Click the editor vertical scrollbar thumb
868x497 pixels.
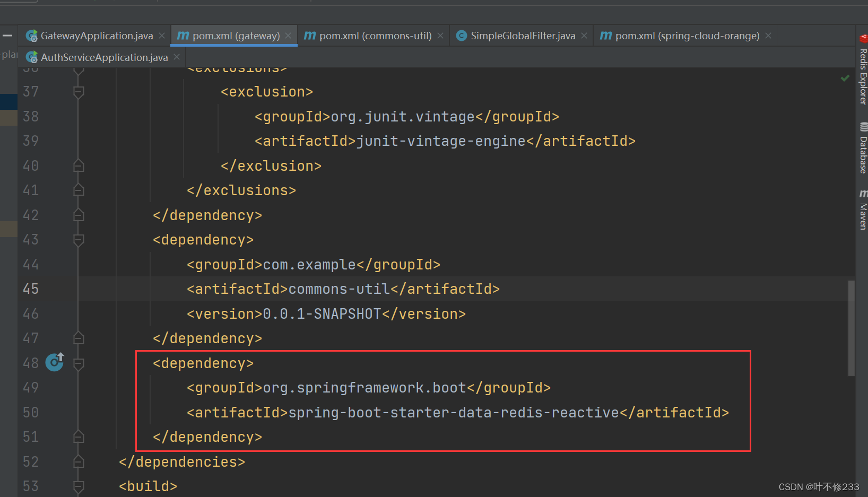click(x=852, y=328)
